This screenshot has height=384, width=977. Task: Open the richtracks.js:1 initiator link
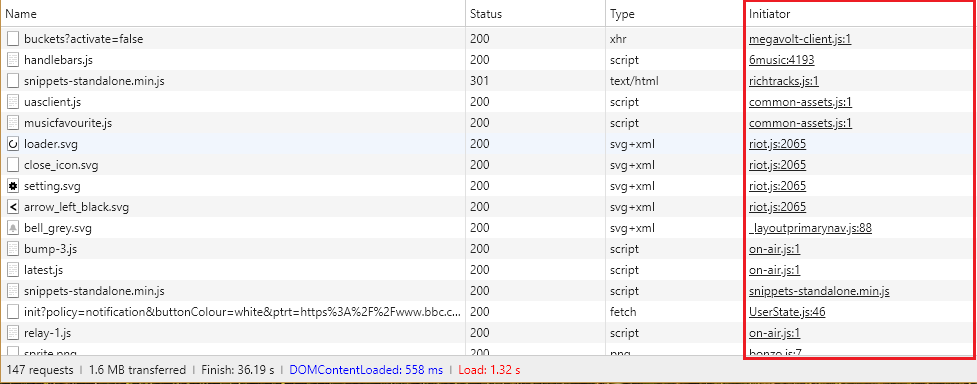click(783, 81)
